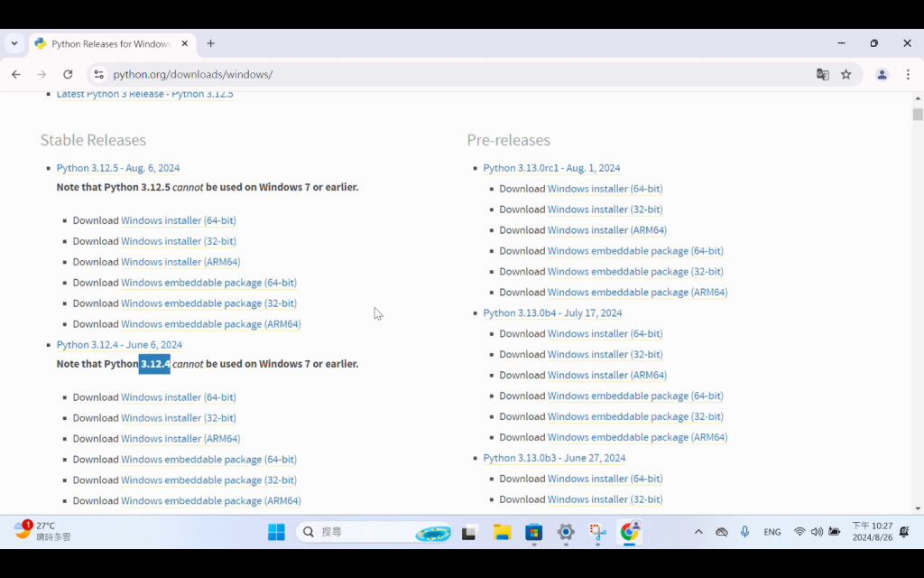Open Python 3.12.4 - June 6, 2024 release
This screenshot has width=924, height=578.
tap(119, 344)
